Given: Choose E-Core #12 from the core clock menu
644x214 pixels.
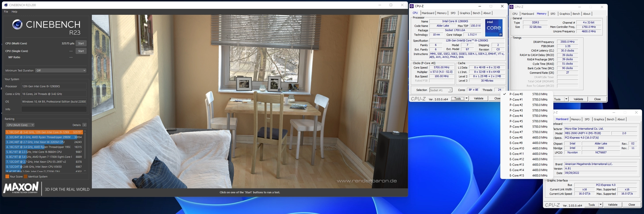Looking at the screenshot, I should [x=527, y=159].
